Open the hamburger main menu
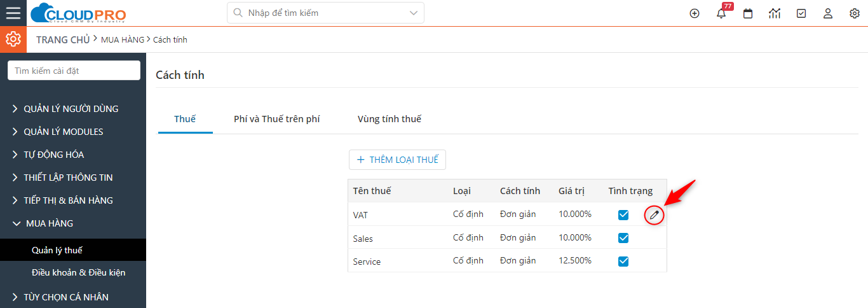The height and width of the screenshot is (308, 868). tap(13, 13)
